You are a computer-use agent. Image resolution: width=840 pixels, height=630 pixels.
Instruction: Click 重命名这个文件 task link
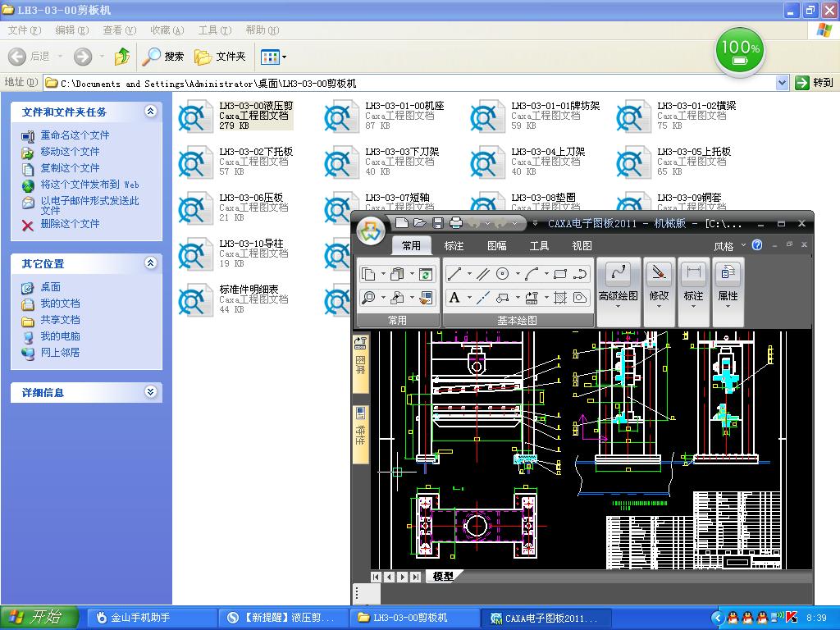[75, 135]
